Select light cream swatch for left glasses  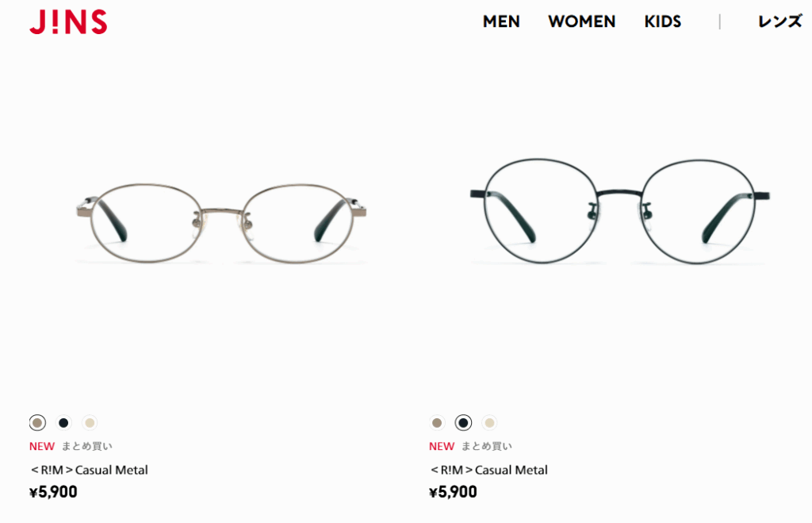[x=90, y=423]
